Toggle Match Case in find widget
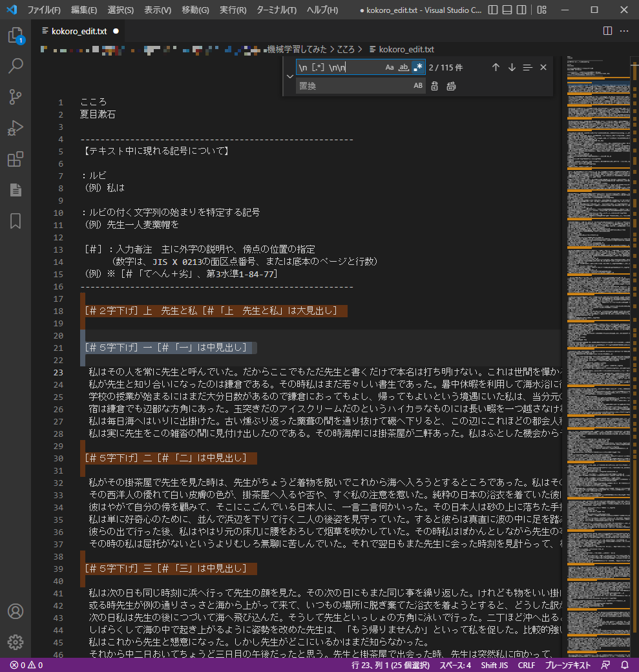The image size is (639, 672). coord(390,67)
